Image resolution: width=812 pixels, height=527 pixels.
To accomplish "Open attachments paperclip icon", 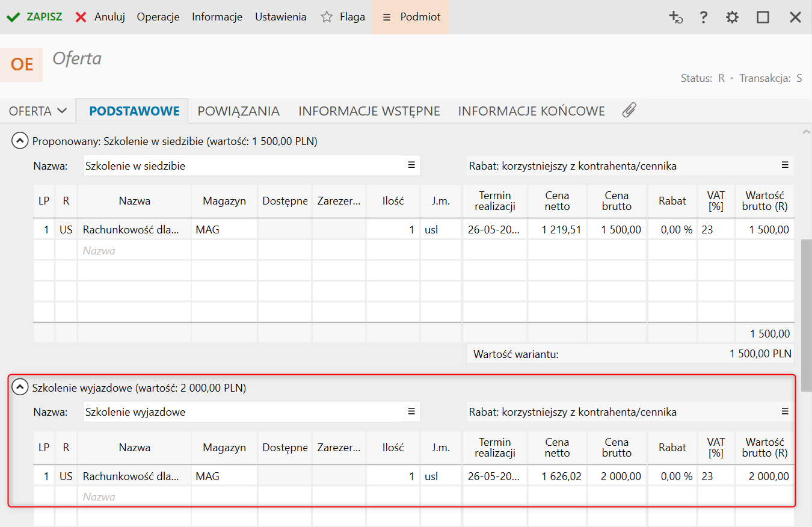I will pyautogui.click(x=629, y=110).
